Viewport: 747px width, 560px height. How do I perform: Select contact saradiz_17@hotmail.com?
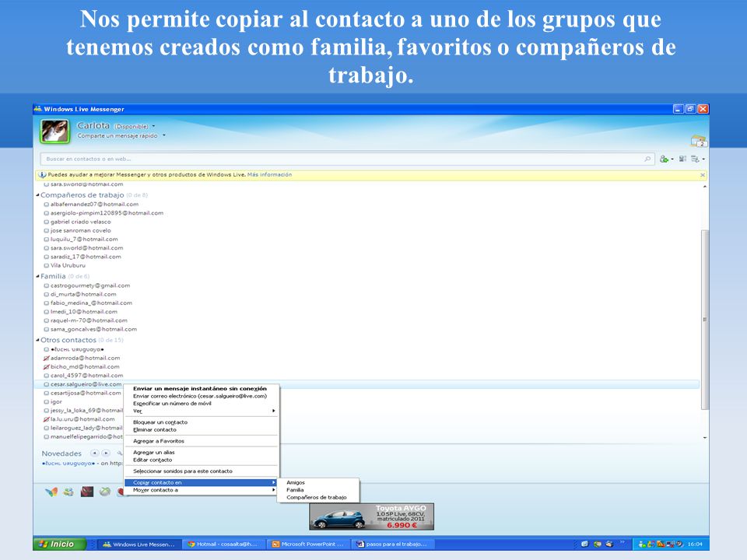[86, 257]
